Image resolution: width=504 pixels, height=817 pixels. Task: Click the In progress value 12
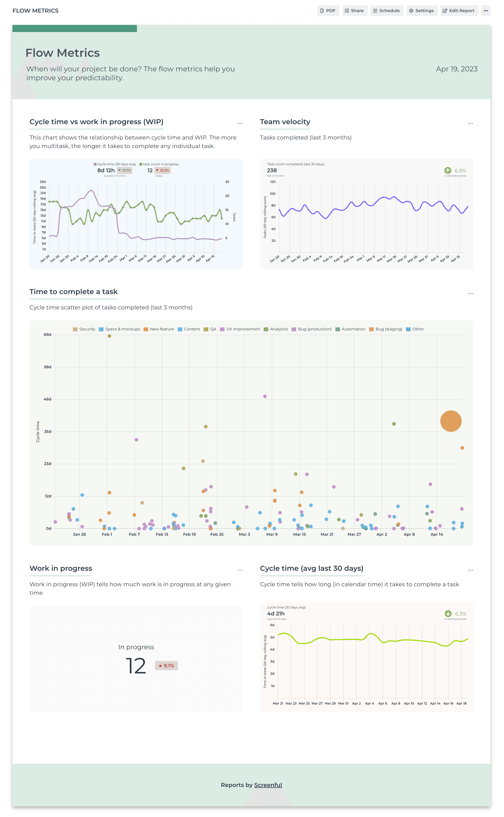[136, 666]
